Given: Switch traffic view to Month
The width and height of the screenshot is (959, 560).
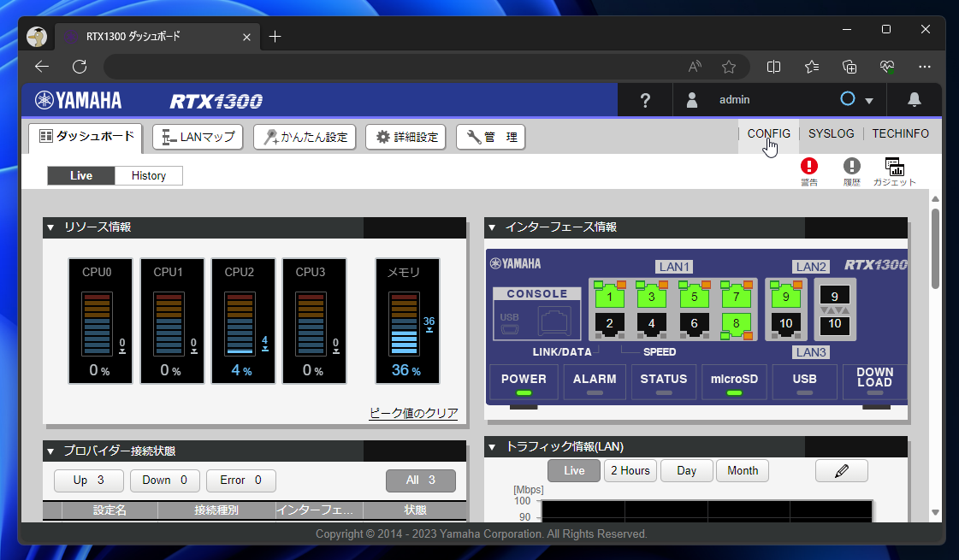Looking at the screenshot, I should (742, 470).
